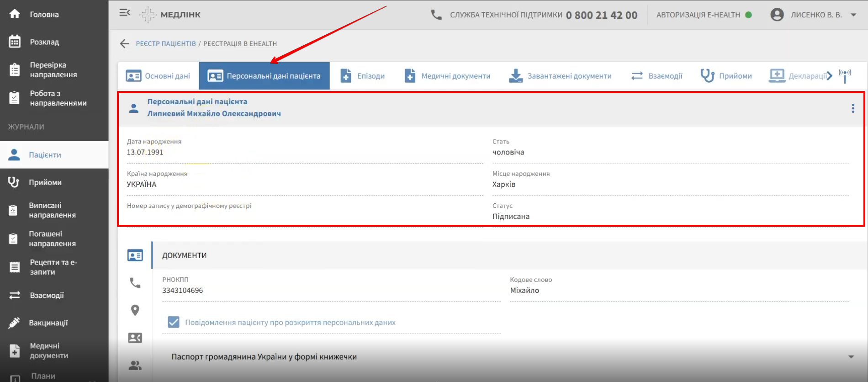Click the Погашені направлення icon
868x382 pixels.
click(x=13, y=239)
